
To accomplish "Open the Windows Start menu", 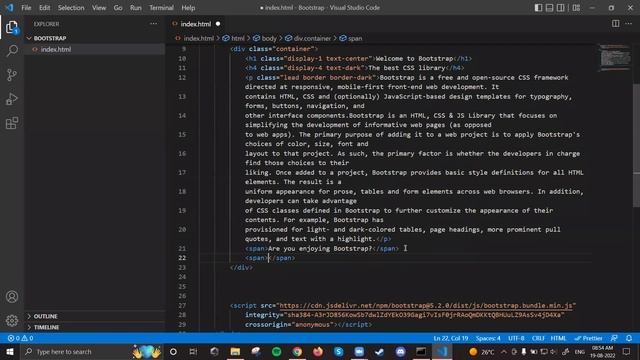I will click(10, 351).
